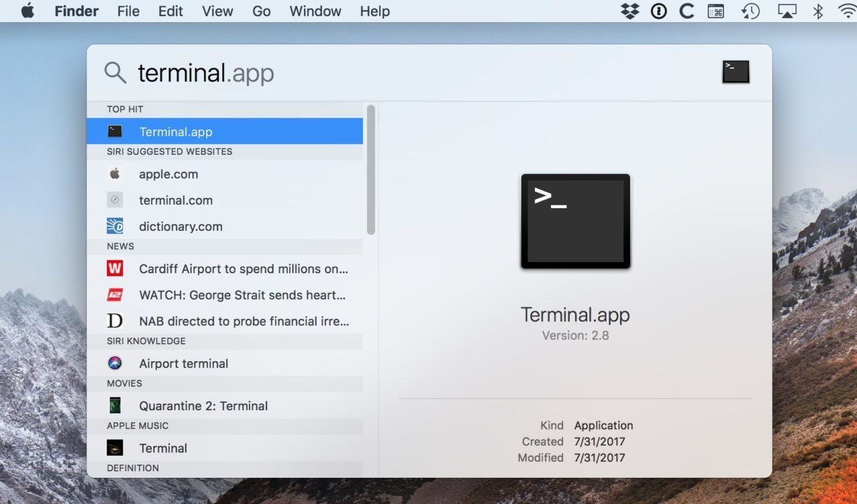This screenshot has width=857, height=504.
Task: Click the 1Password menu bar icon
Action: [659, 11]
